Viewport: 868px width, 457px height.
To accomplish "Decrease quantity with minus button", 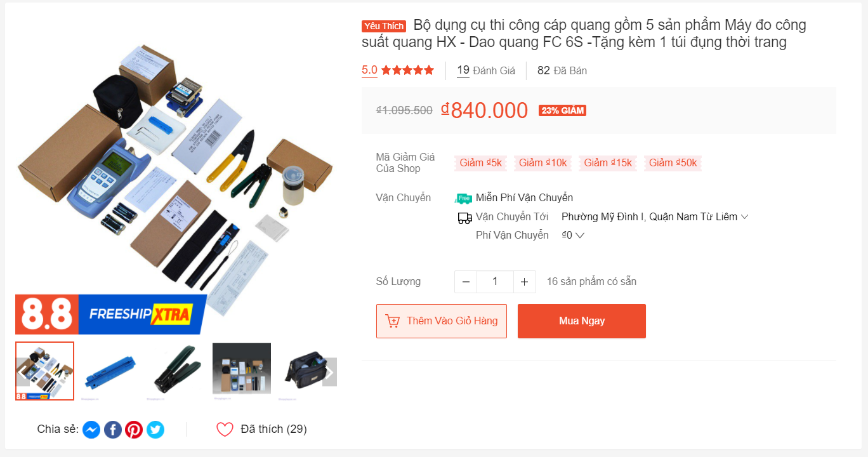I will tap(466, 282).
